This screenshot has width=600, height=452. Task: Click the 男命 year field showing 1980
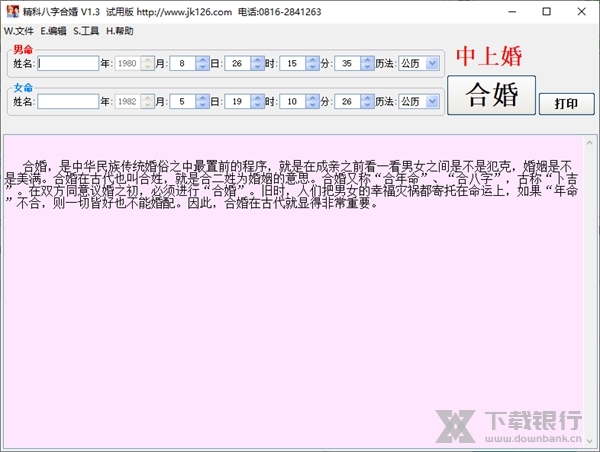point(127,63)
